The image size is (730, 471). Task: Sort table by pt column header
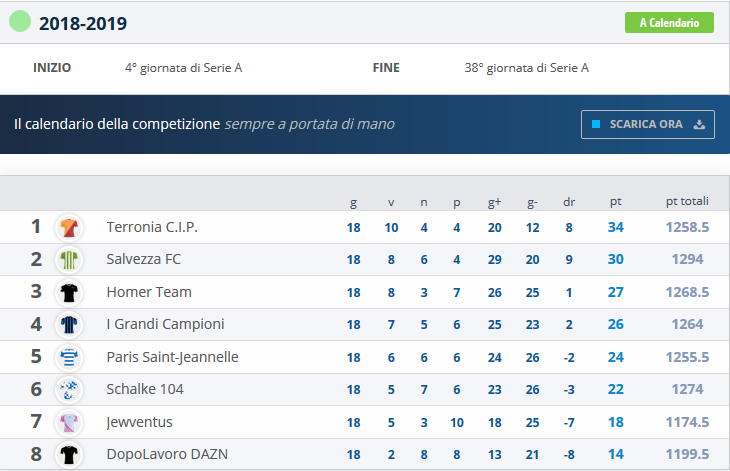[615, 202]
